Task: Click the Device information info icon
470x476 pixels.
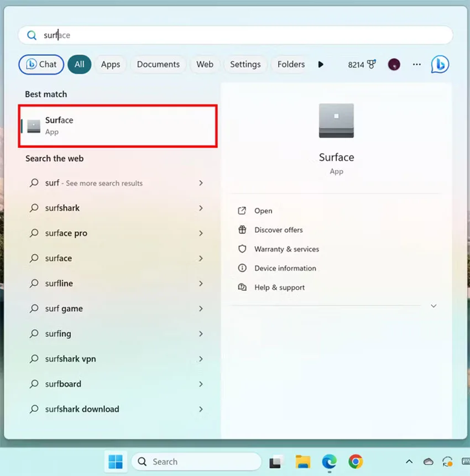Action: [x=242, y=268]
